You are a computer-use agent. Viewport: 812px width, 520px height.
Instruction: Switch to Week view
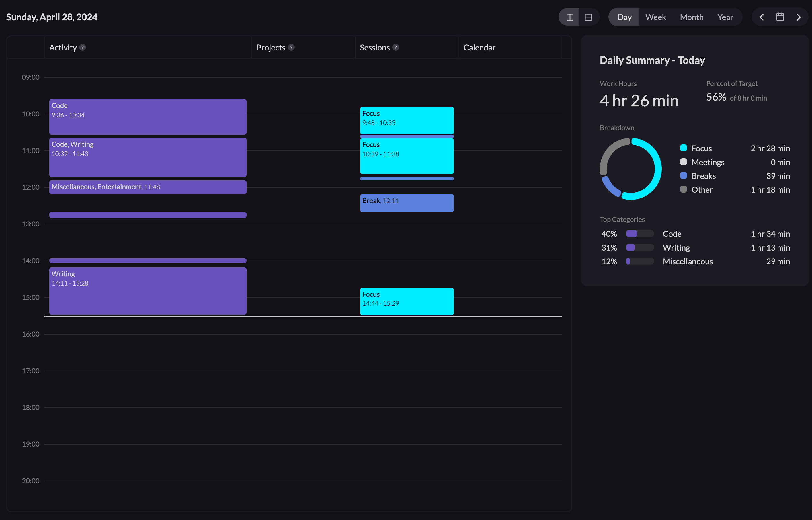pos(655,17)
